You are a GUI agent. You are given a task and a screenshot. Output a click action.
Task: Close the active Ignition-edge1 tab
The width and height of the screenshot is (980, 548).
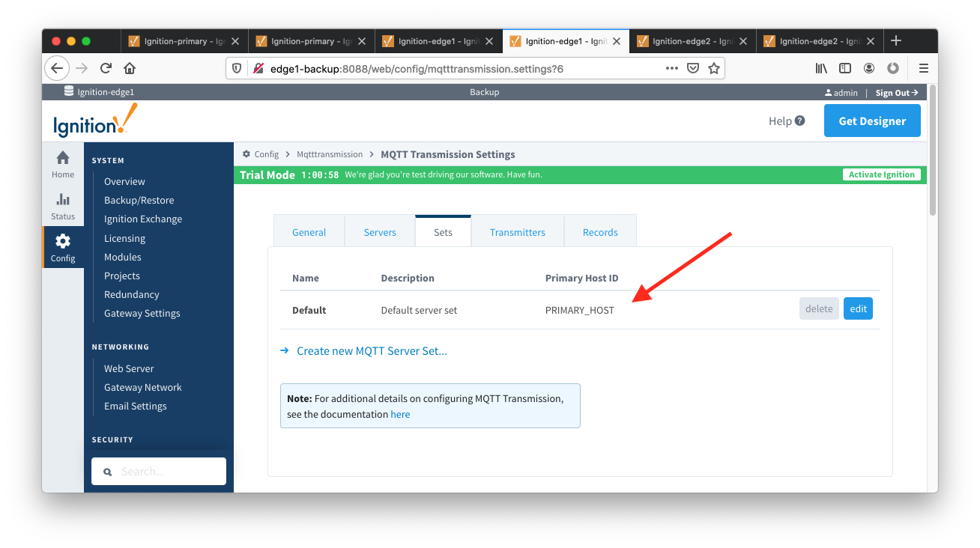[616, 41]
